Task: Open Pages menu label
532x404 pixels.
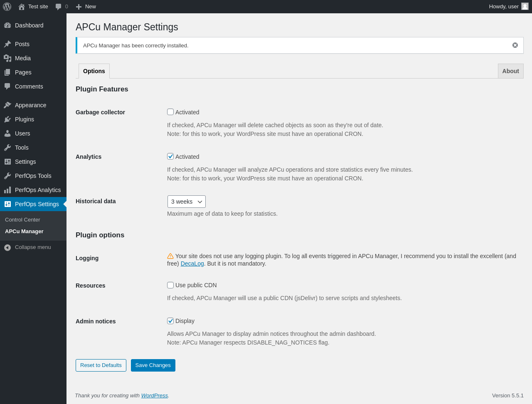Action: click(x=23, y=72)
